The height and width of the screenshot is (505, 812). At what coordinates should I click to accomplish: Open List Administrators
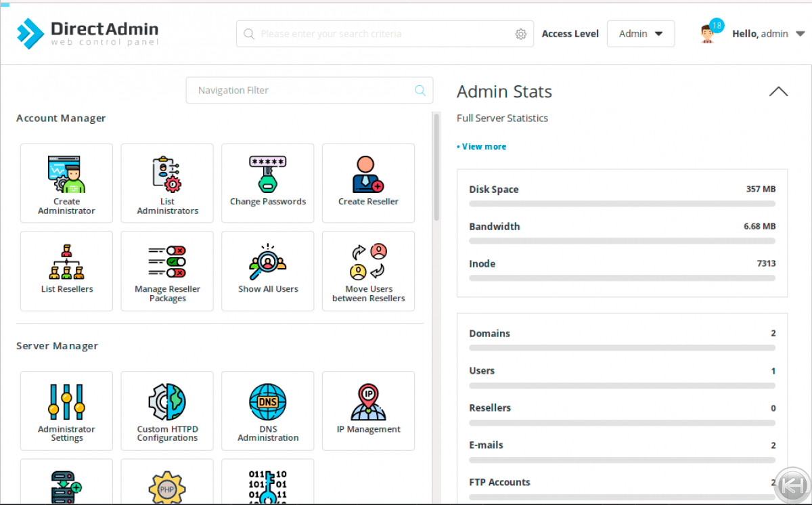click(x=167, y=183)
